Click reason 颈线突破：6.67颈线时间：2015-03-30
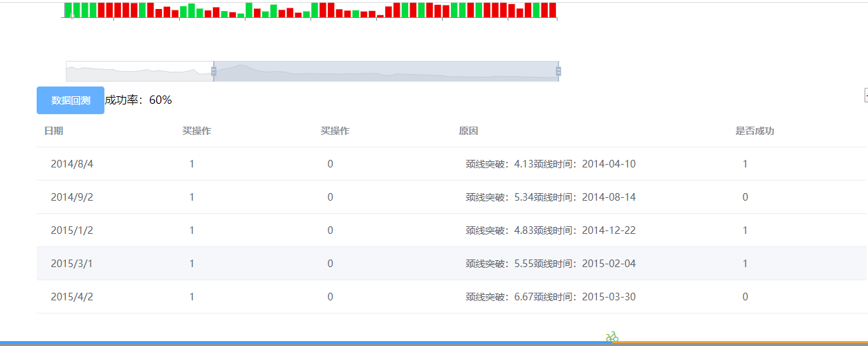Screen dimensions: 868x346 [551, 297]
